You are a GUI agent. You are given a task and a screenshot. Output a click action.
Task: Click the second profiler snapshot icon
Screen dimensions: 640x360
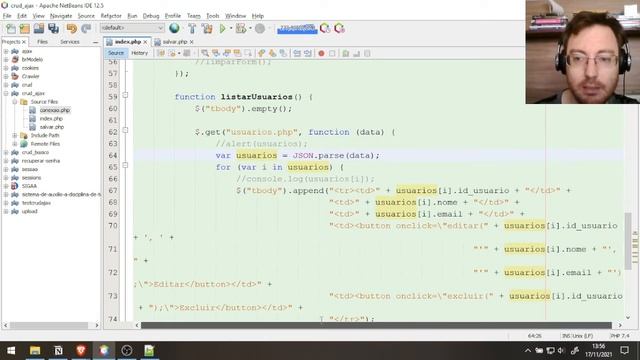[x=339, y=29]
